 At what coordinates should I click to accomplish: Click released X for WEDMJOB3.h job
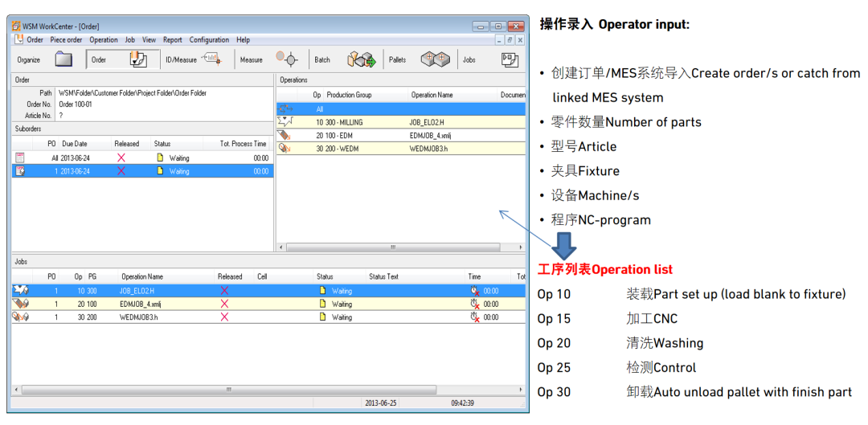tap(224, 317)
